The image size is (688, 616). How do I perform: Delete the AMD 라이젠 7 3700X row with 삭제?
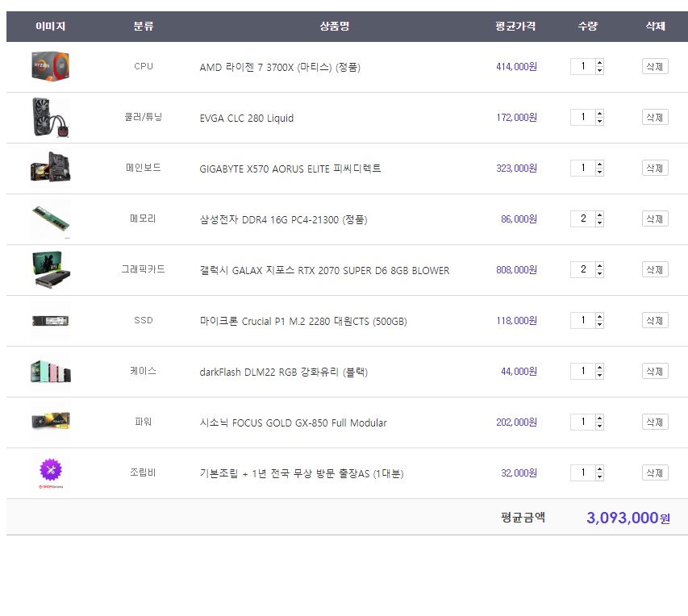[655, 67]
